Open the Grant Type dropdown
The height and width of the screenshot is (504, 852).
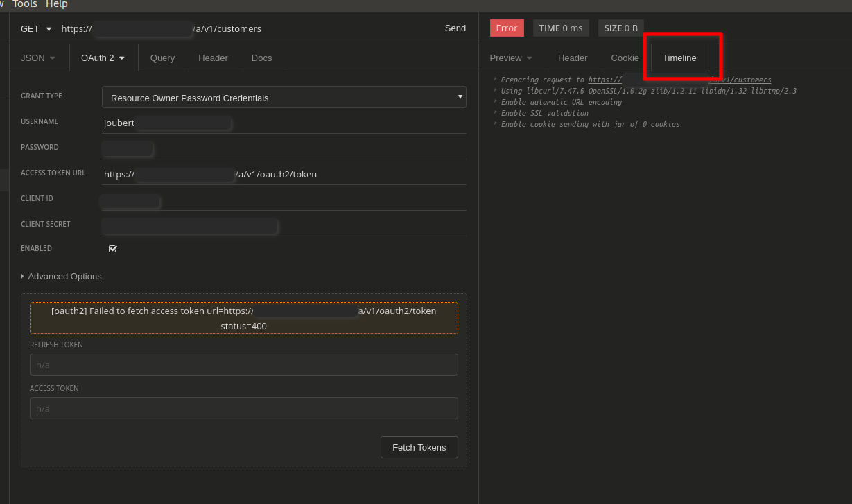pyautogui.click(x=284, y=98)
